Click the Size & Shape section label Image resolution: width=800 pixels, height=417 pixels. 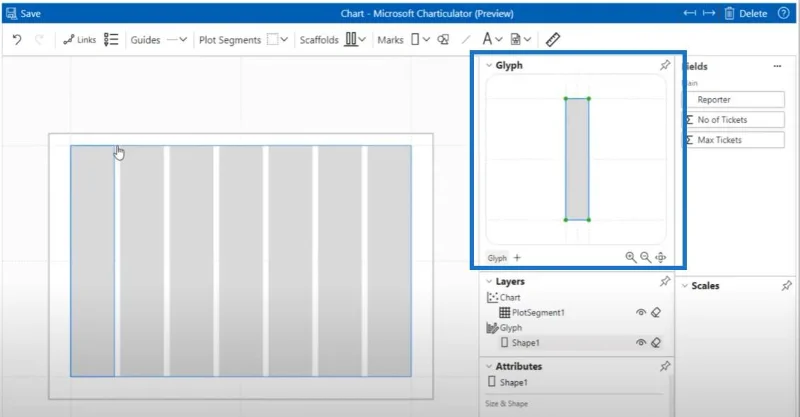507,404
